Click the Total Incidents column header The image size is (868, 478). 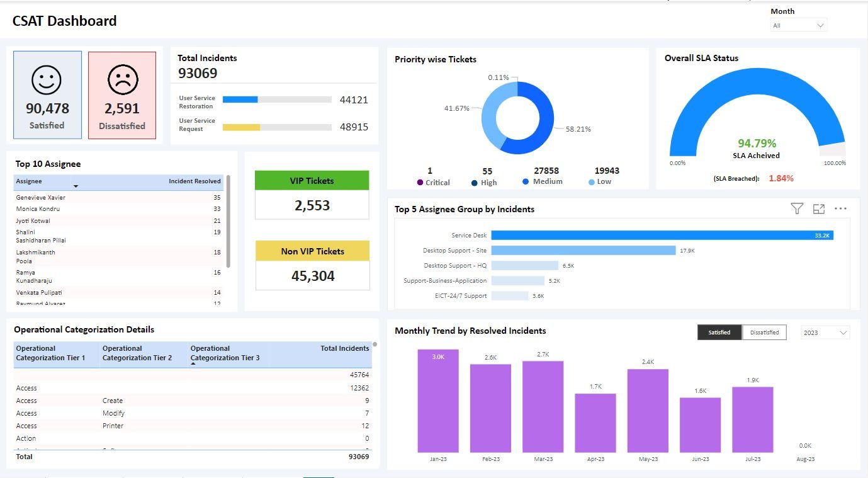tap(344, 348)
